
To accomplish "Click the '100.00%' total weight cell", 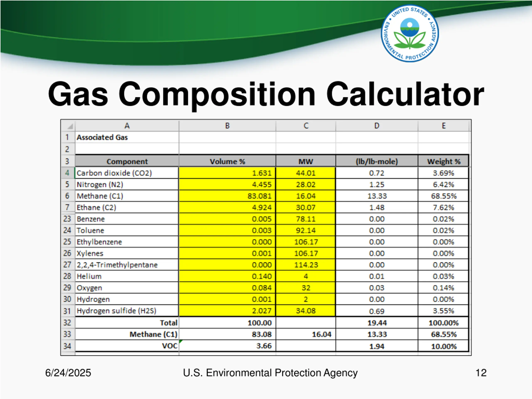I will pos(443,323).
